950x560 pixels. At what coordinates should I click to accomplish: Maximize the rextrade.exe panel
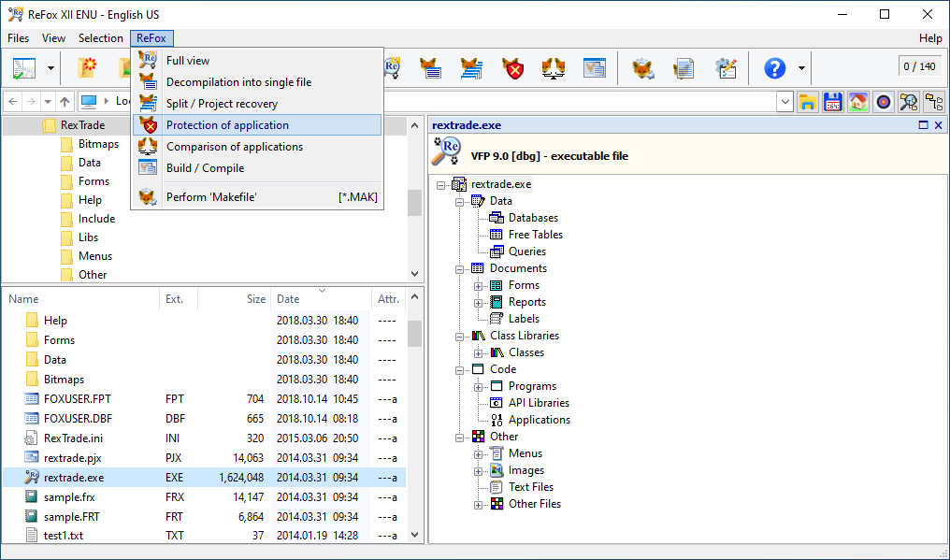click(x=923, y=125)
